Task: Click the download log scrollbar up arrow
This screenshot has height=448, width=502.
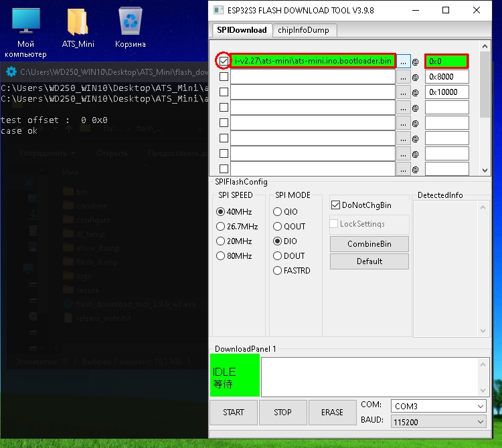Action: tap(483, 364)
